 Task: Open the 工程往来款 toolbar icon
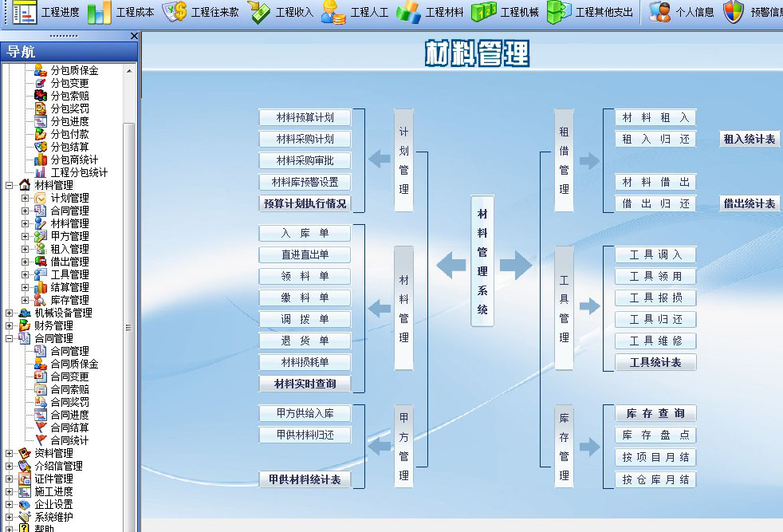point(175,12)
